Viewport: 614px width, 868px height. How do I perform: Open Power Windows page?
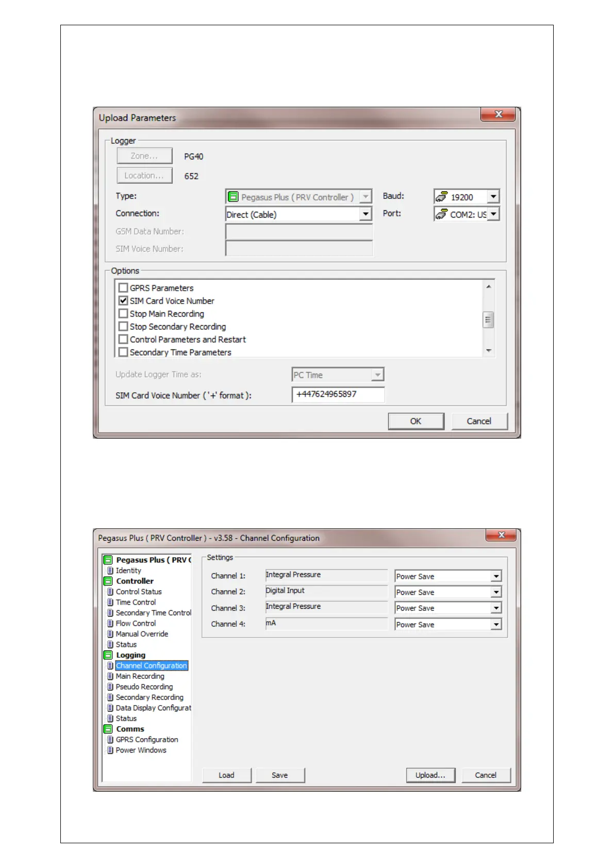pos(141,750)
